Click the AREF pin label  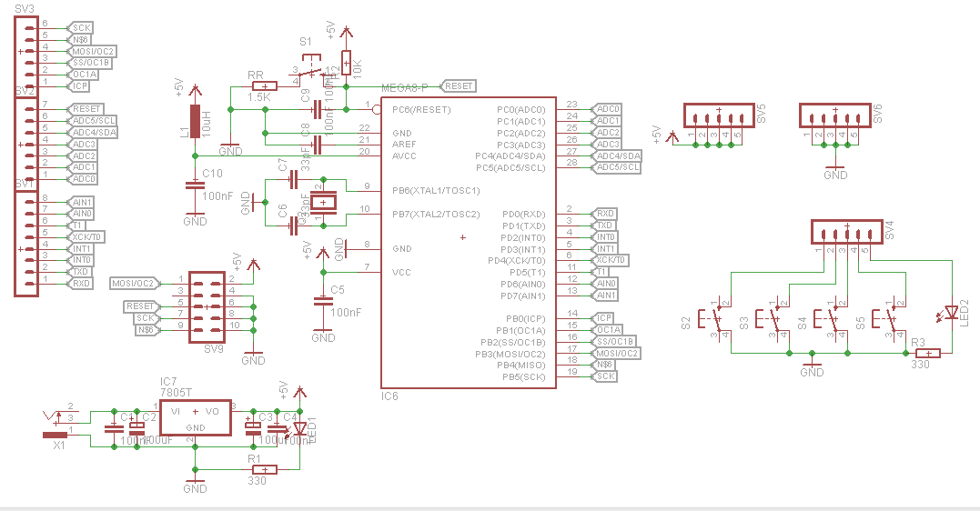pos(404,145)
